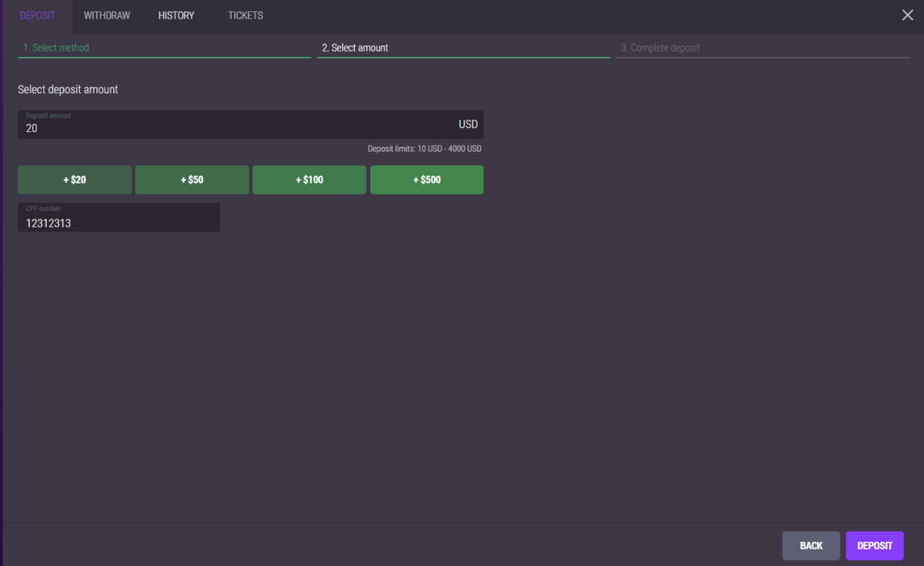Confirm with the purple Deposit button
Image resolution: width=924 pixels, height=566 pixels.
coord(874,546)
